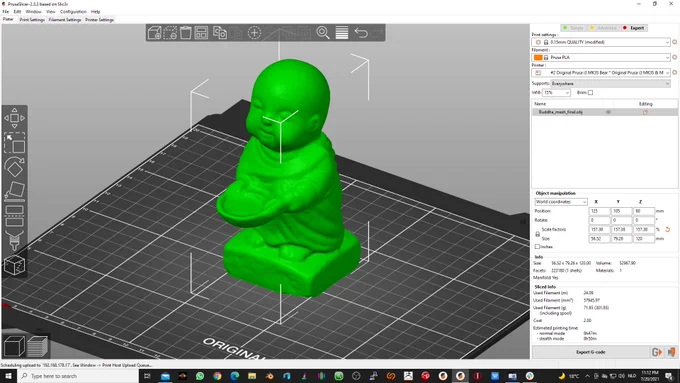
Task: Click the green Buddha model in the viewport
Action: tap(288, 178)
